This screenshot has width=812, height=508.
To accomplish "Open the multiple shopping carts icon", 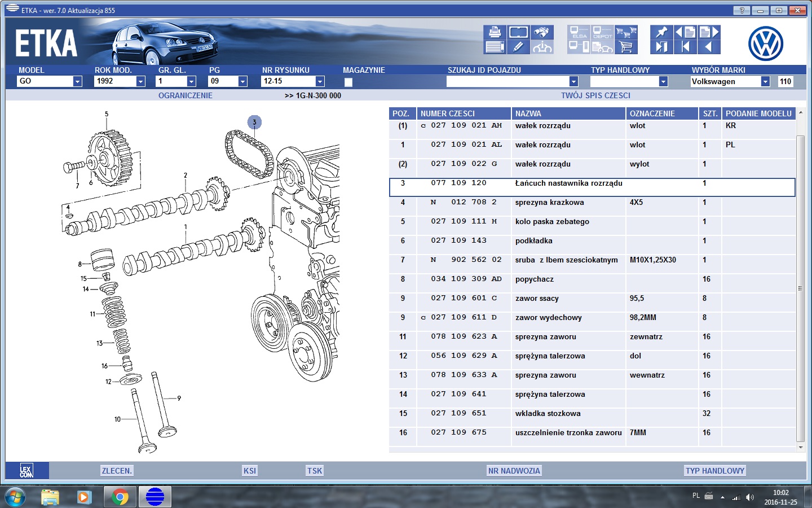I will point(626,32).
